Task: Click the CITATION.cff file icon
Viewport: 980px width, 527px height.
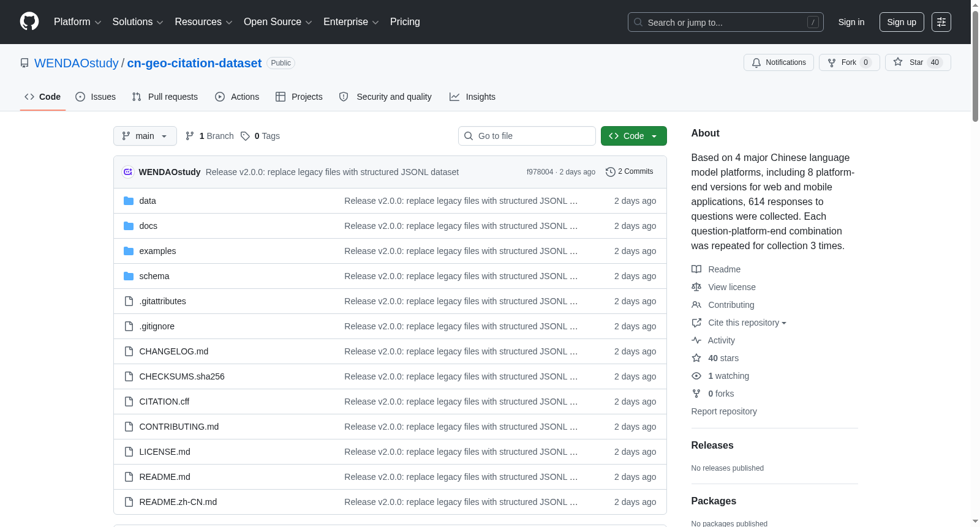Action: tap(129, 402)
